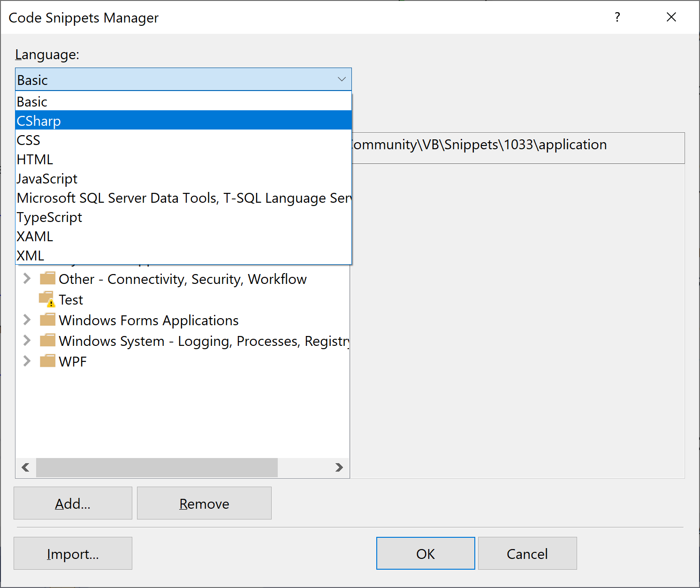Confirm with the OK button

click(426, 553)
